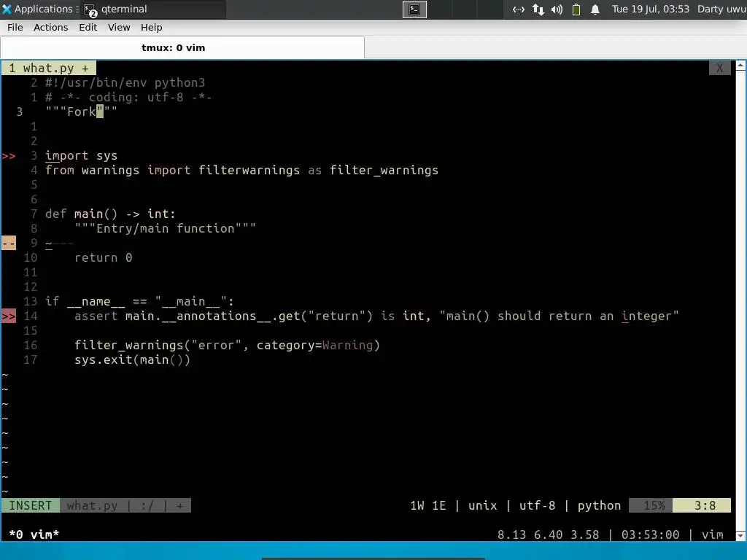Click the vim tabline X close button

pos(719,68)
